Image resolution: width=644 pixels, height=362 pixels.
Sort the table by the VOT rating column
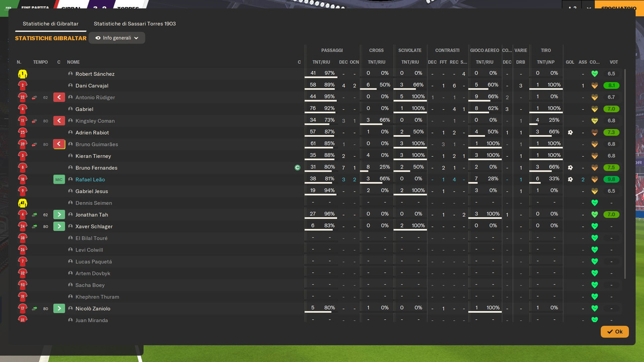click(614, 62)
